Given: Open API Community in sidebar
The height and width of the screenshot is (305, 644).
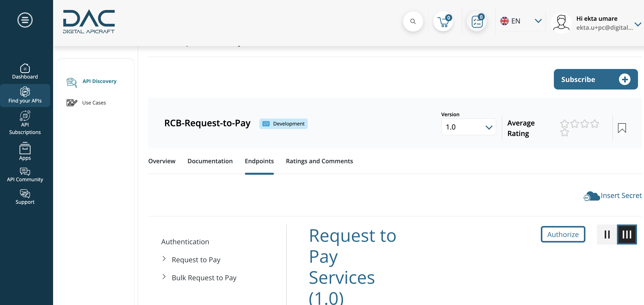Looking at the screenshot, I should 25,175.
